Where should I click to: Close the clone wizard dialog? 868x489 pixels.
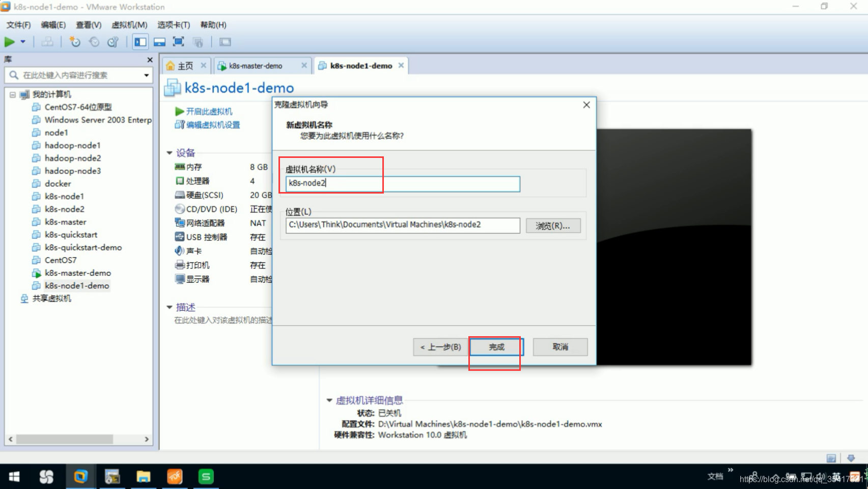[586, 104]
